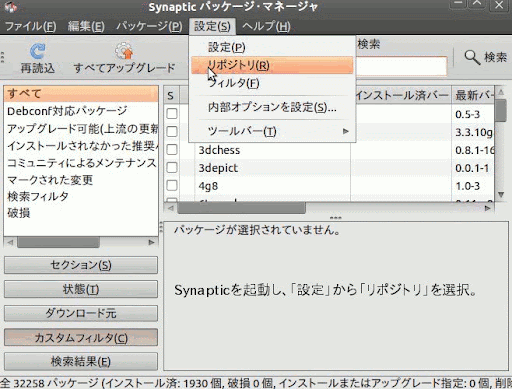Select 検索フィルタ filter row

pyautogui.click(x=81, y=196)
